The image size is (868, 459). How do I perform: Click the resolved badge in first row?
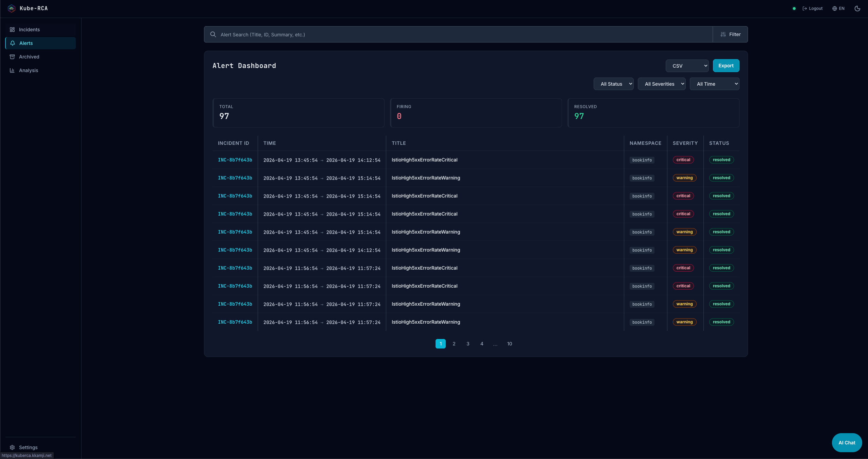[x=721, y=160]
